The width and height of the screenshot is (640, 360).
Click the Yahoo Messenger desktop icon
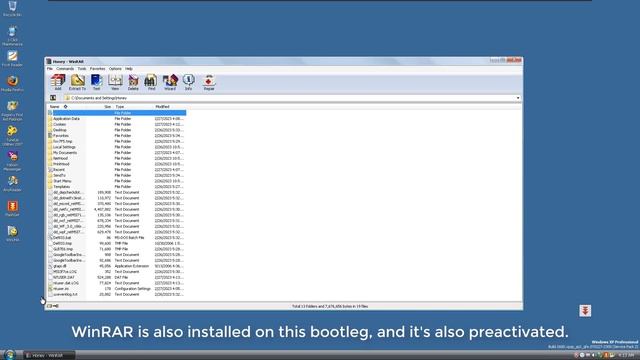click(12, 161)
